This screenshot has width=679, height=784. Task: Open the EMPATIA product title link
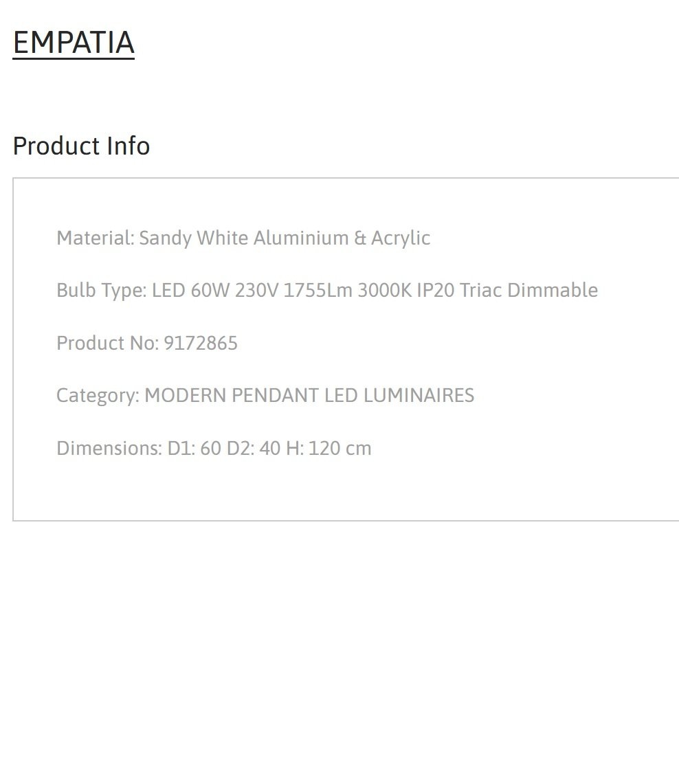point(74,43)
